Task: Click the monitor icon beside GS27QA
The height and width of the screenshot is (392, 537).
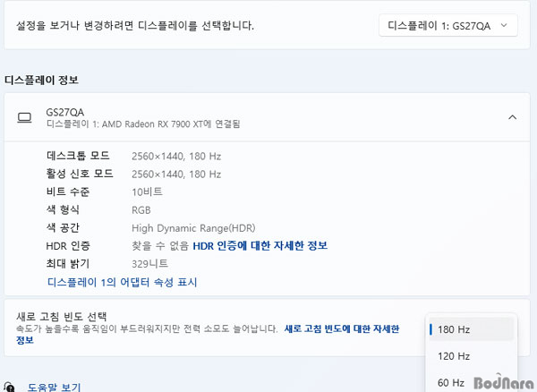Action: point(24,117)
